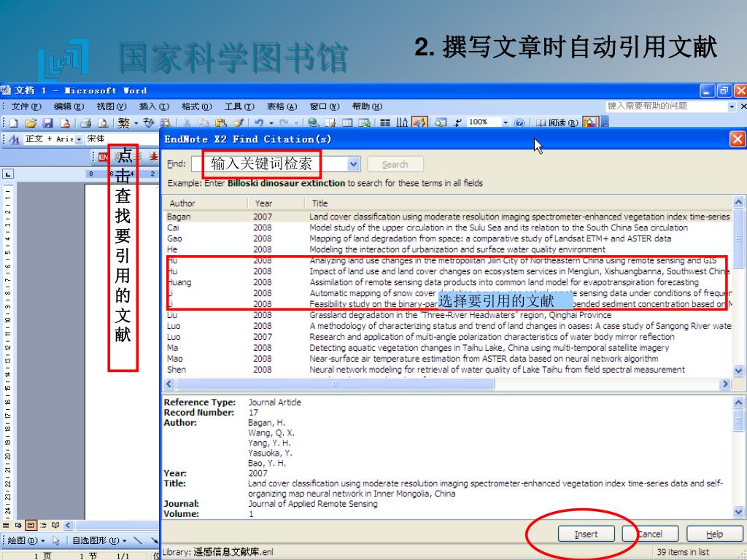
Task: Click the Insert Hyperlink globe icon
Action: (x=313, y=122)
